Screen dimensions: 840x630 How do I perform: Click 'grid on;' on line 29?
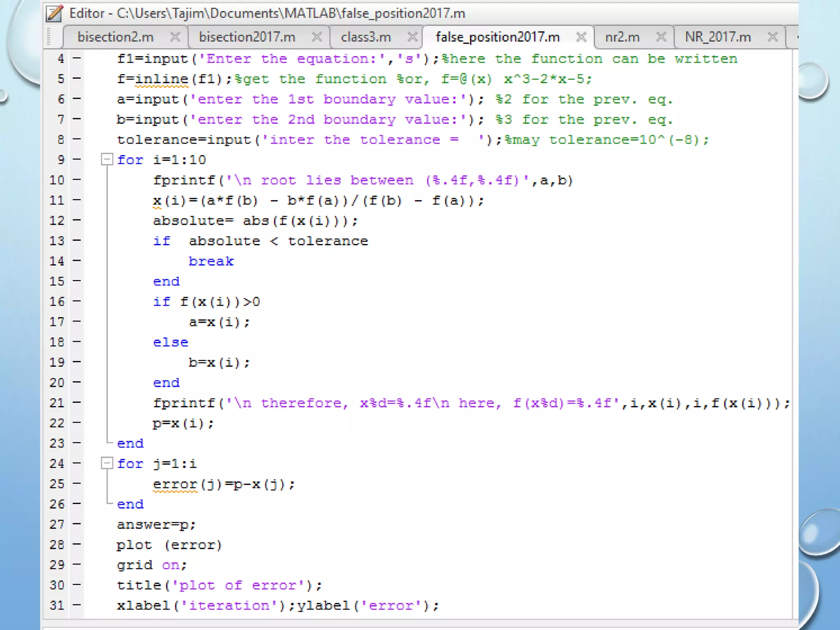coord(152,565)
